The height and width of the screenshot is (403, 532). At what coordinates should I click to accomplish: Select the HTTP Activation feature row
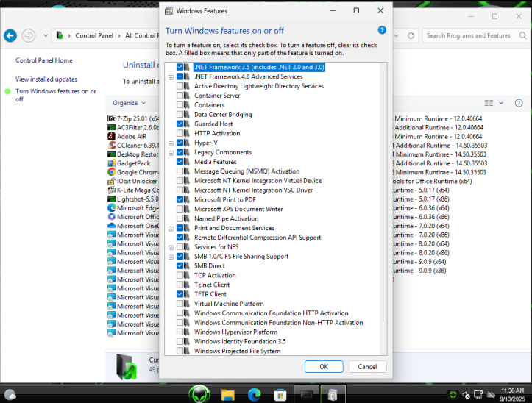[217, 134]
